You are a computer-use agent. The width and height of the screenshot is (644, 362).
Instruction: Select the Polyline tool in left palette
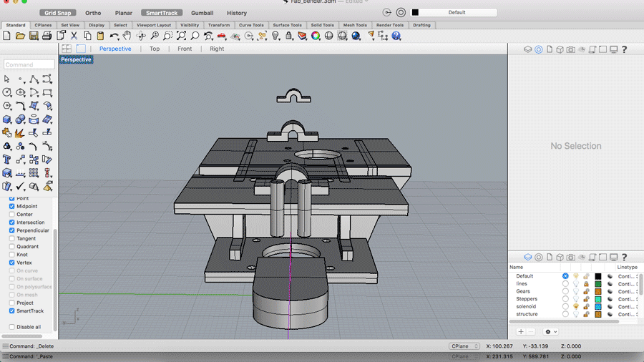click(x=34, y=79)
